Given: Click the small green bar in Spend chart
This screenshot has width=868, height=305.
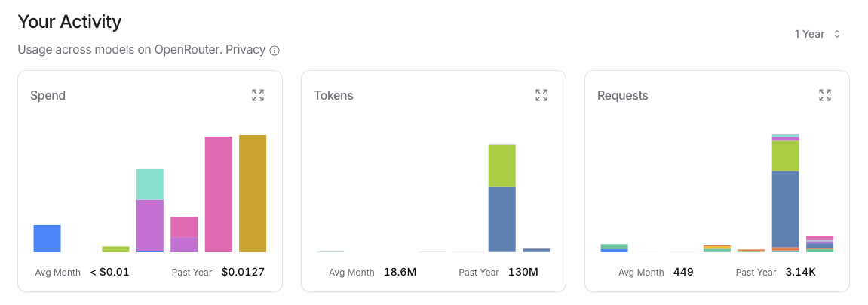Looking at the screenshot, I should (x=115, y=249).
